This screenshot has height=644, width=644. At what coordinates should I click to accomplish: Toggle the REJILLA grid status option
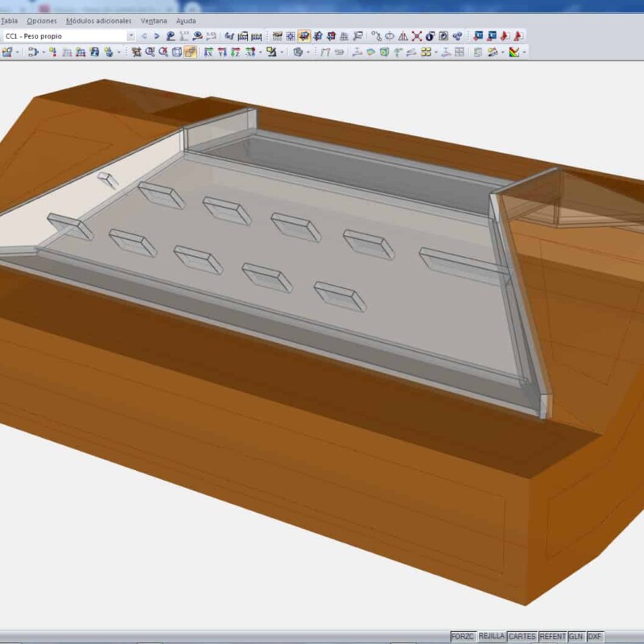492,637
